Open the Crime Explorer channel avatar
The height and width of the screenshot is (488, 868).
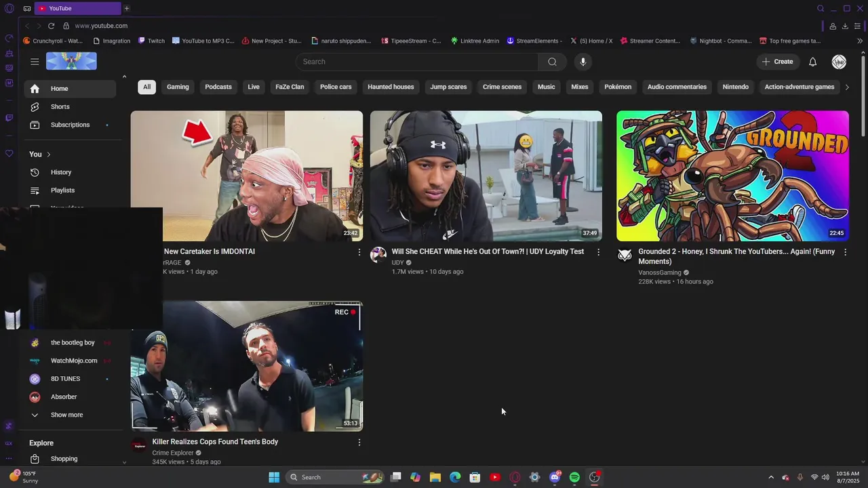139,445
